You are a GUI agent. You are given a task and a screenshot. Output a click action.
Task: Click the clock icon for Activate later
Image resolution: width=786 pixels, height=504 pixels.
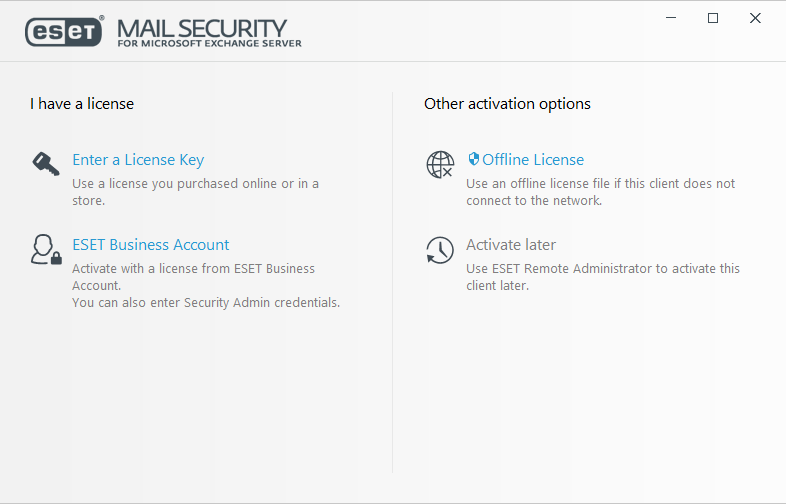tap(440, 250)
